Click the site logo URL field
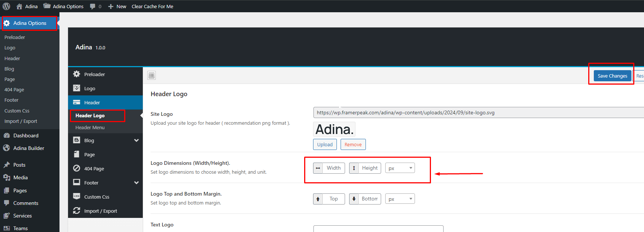 [479, 112]
